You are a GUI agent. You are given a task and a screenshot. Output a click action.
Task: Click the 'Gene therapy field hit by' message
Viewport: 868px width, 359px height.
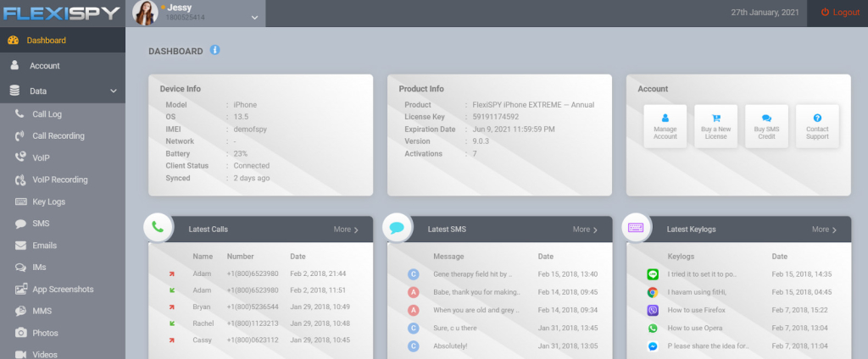click(473, 273)
